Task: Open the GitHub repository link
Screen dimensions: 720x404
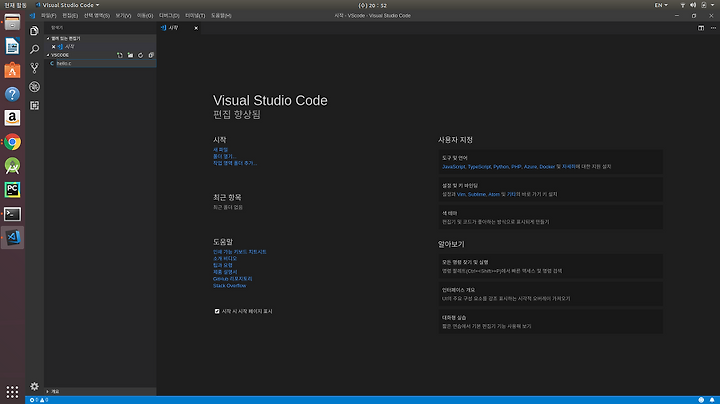Action: tap(233, 279)
